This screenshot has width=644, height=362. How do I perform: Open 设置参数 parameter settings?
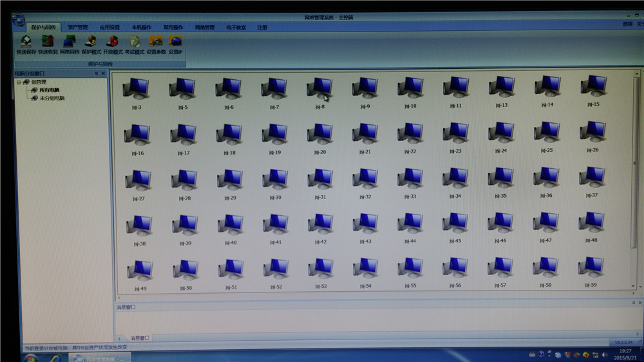point(156,44)
